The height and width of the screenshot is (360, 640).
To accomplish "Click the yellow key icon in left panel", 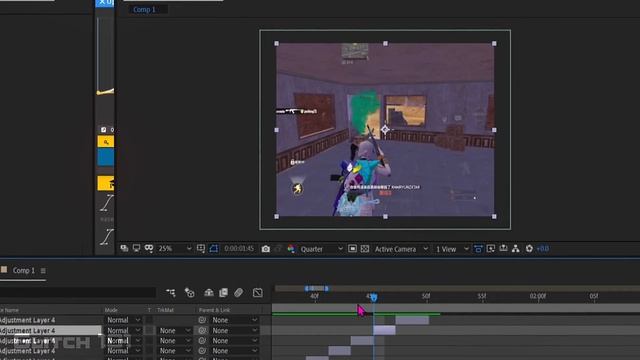I will (x=106, y=142).
